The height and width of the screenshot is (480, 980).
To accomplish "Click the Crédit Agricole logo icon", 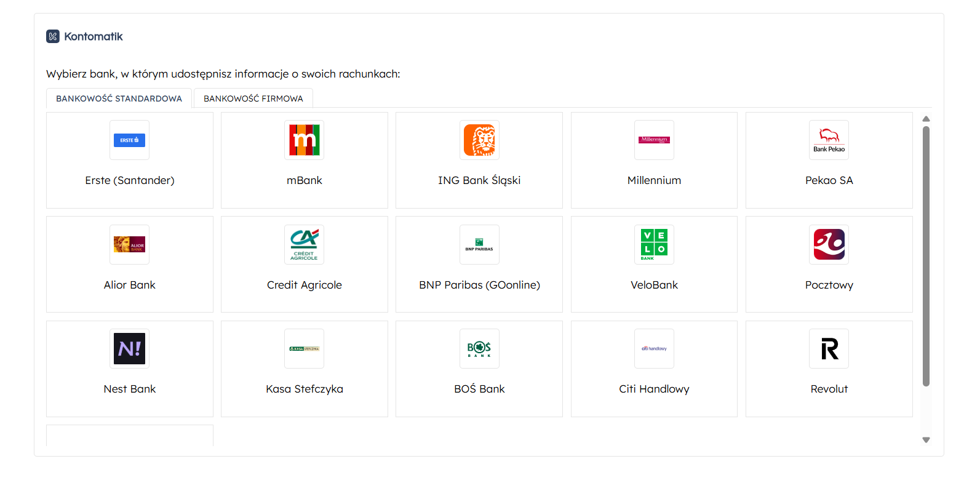I will [x=305, y=244].
